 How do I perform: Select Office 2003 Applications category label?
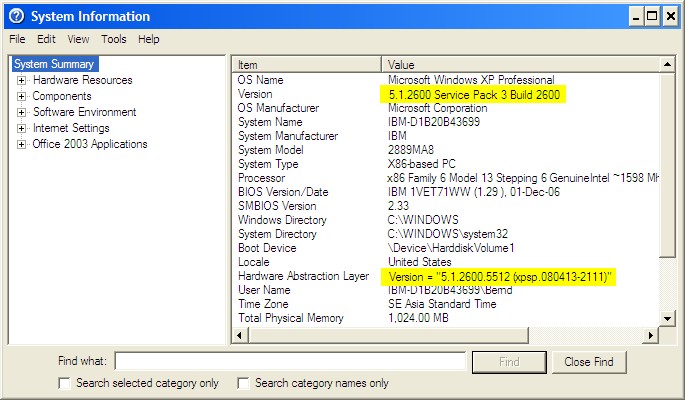[90, 144]
